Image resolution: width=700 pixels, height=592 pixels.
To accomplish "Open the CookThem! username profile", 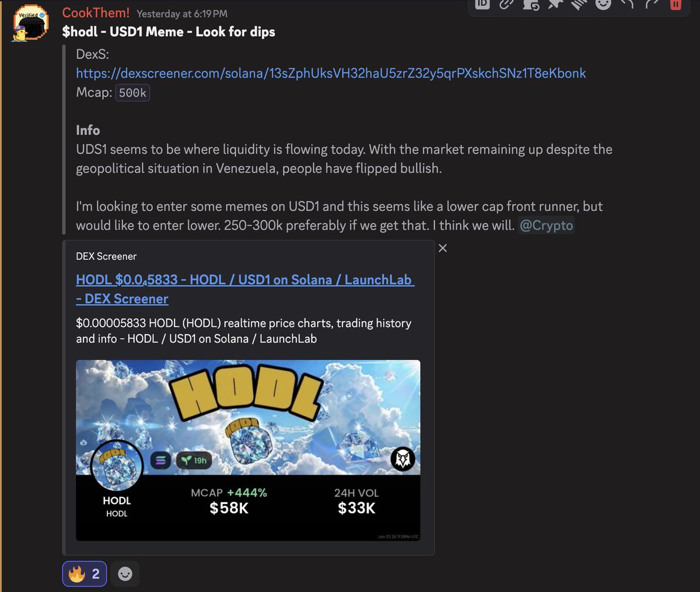I will pyautogui.click(x=96, y=13).
